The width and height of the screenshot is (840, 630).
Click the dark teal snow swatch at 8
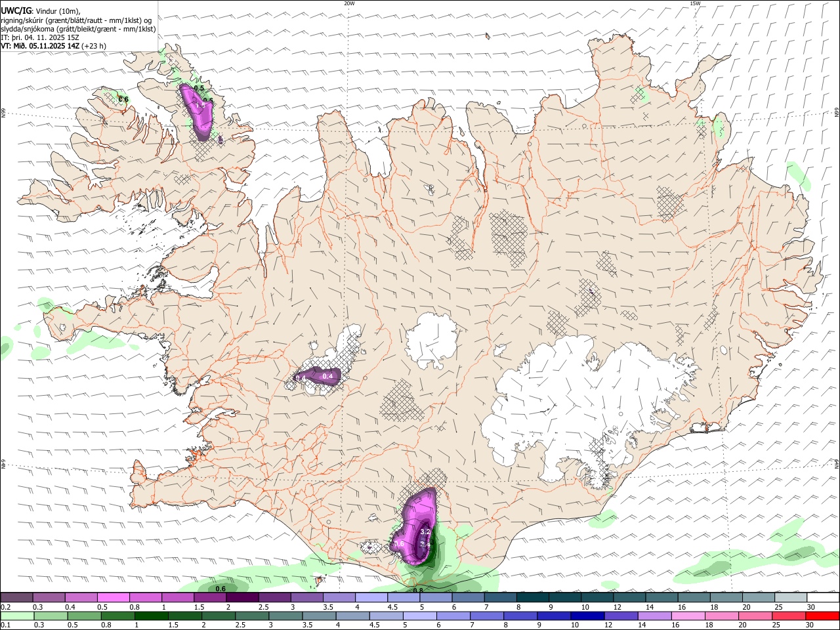point(533,598)
